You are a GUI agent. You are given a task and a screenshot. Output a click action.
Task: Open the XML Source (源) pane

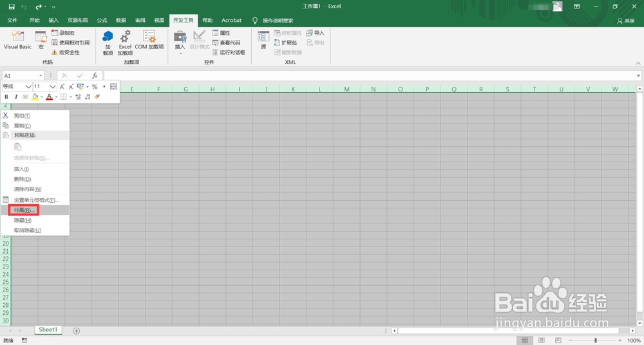tap(263, 41)
